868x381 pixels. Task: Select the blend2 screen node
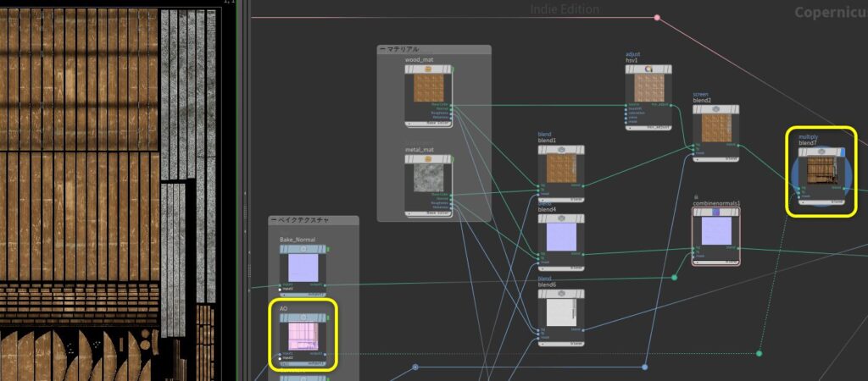coord(715,129)
